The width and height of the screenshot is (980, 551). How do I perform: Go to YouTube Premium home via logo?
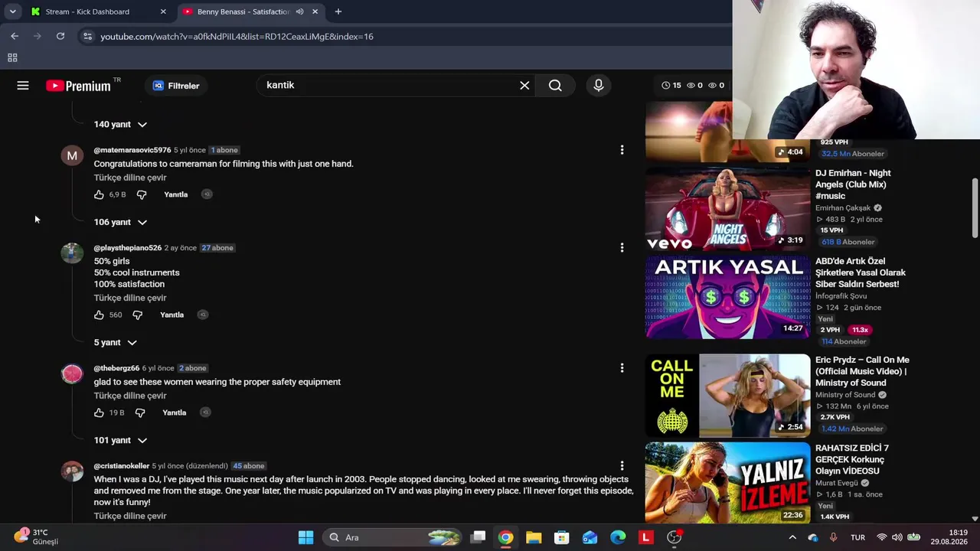(x=78, y=86)
